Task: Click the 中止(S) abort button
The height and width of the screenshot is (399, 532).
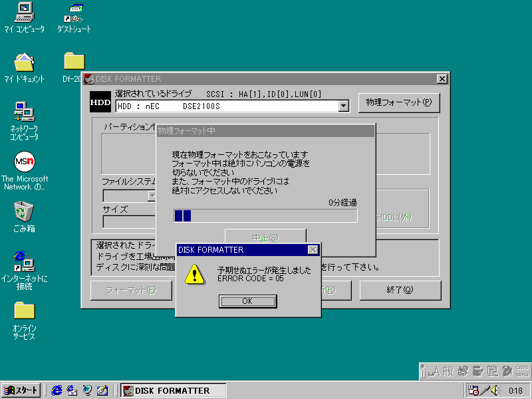Action: click(x=265, y=237)
